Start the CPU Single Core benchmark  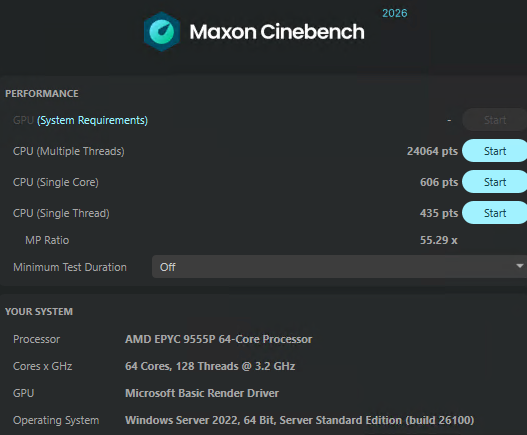pyautogui.click(x=495, y=182)
